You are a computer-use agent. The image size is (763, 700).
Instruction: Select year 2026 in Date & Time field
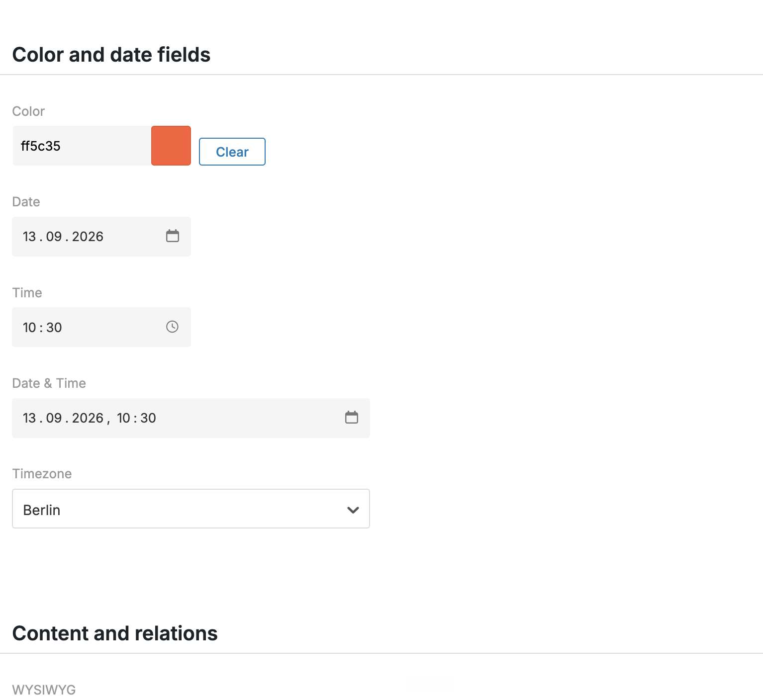pyautogui.click(x=88, y=418)
